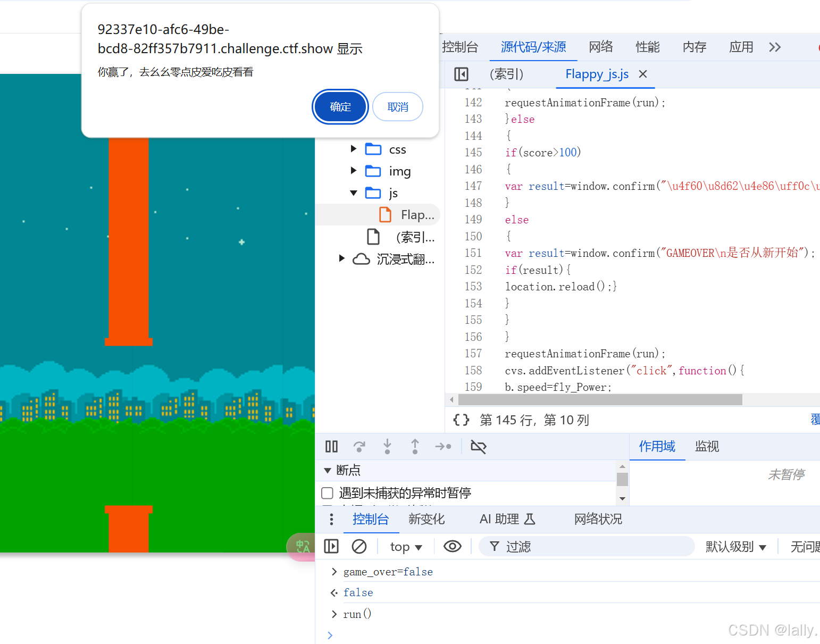Expand the css folder arrow
The height and width of the screenshot is (644, 820).
point(354,149)
